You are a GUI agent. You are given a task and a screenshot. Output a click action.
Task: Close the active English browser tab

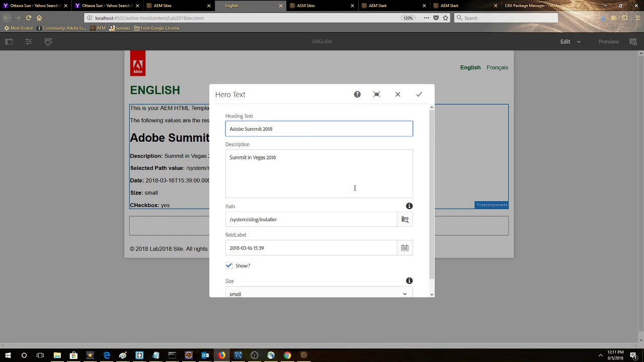pyautogui.click(x=281, y=6)
